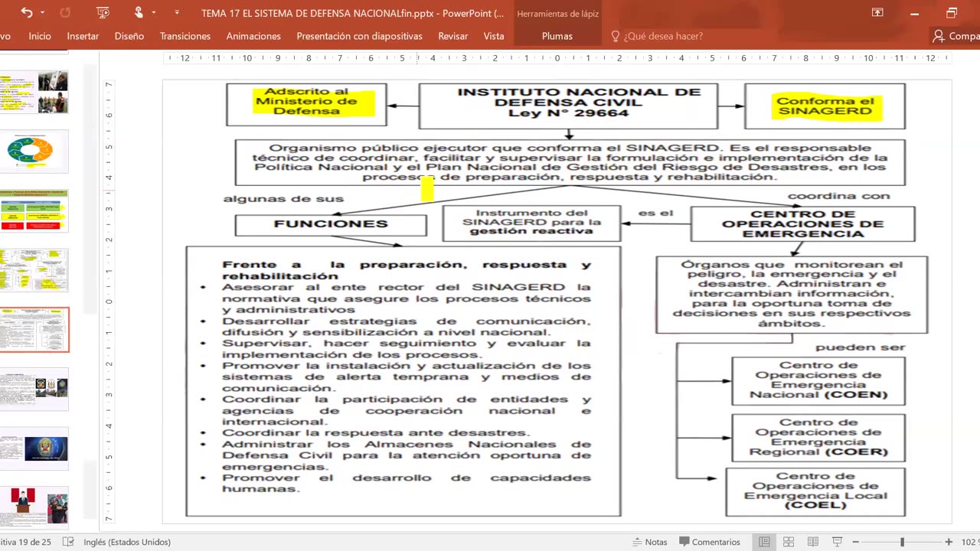
Task: Click the zoom out minus button
Action: (x=855, y=542)
